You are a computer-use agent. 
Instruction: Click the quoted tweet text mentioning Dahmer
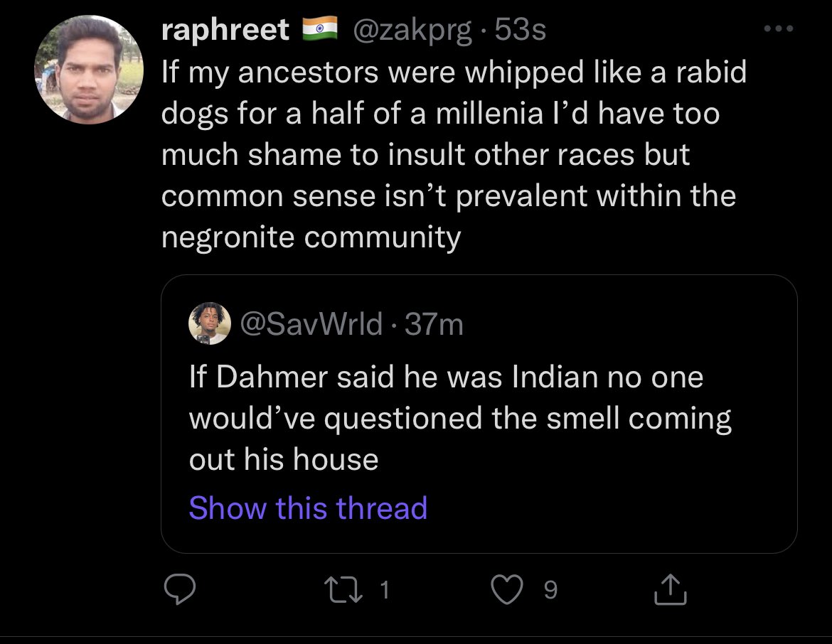(459, 418)
